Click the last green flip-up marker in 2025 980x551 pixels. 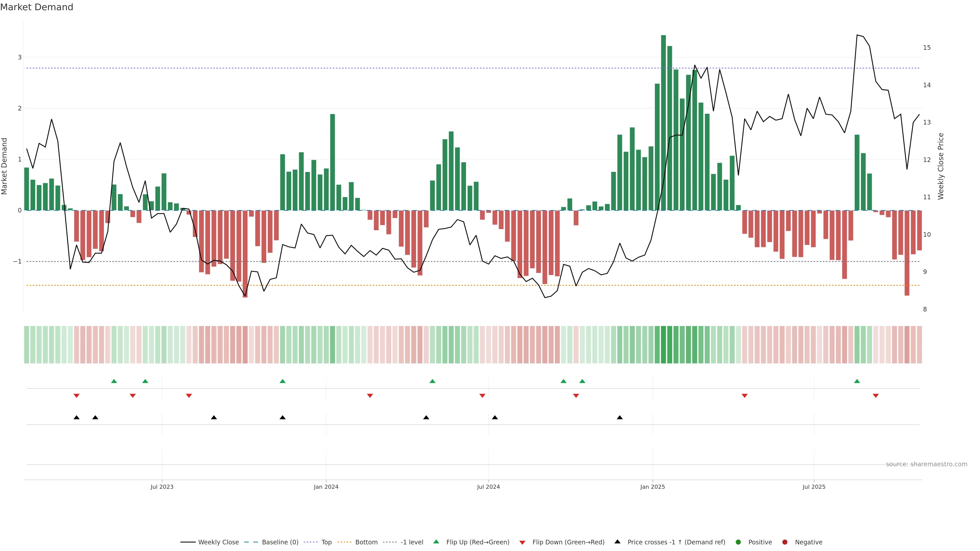point(857,381)
